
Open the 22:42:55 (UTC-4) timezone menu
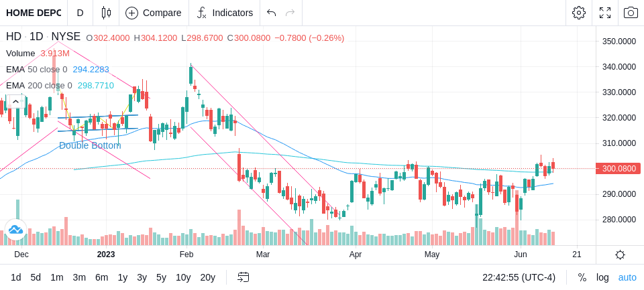click(x=519, y=278)
